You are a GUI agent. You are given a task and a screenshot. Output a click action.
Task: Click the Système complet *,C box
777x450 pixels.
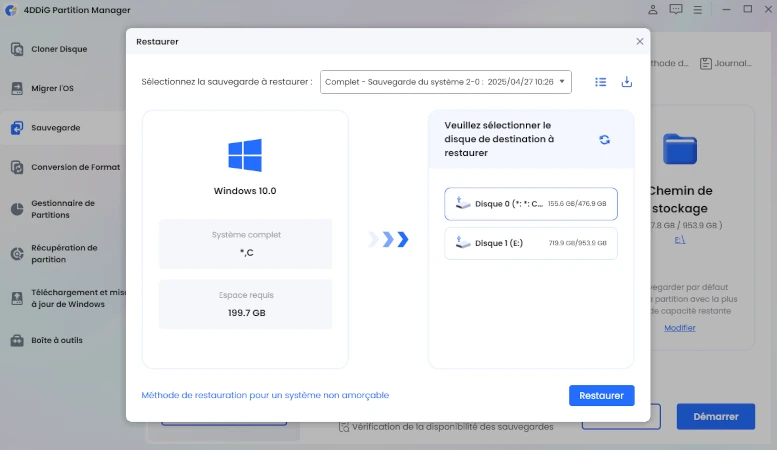point(245,244)
